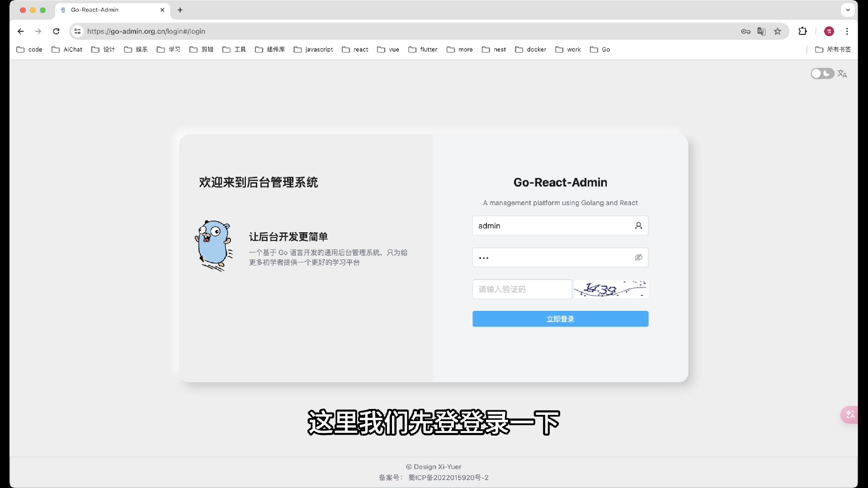Click the captcha code input field
Viewport: 868px width, 488px height.
[522, 289]
